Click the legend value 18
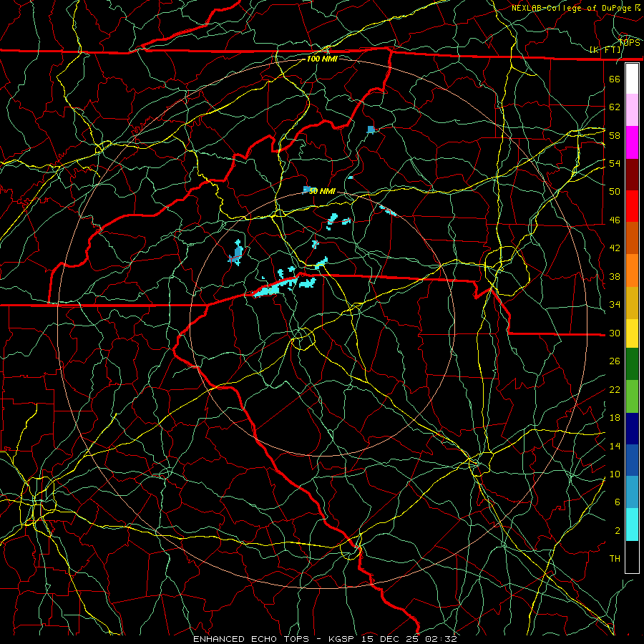This screenshot has height=644, width=644. coord(615,418)
